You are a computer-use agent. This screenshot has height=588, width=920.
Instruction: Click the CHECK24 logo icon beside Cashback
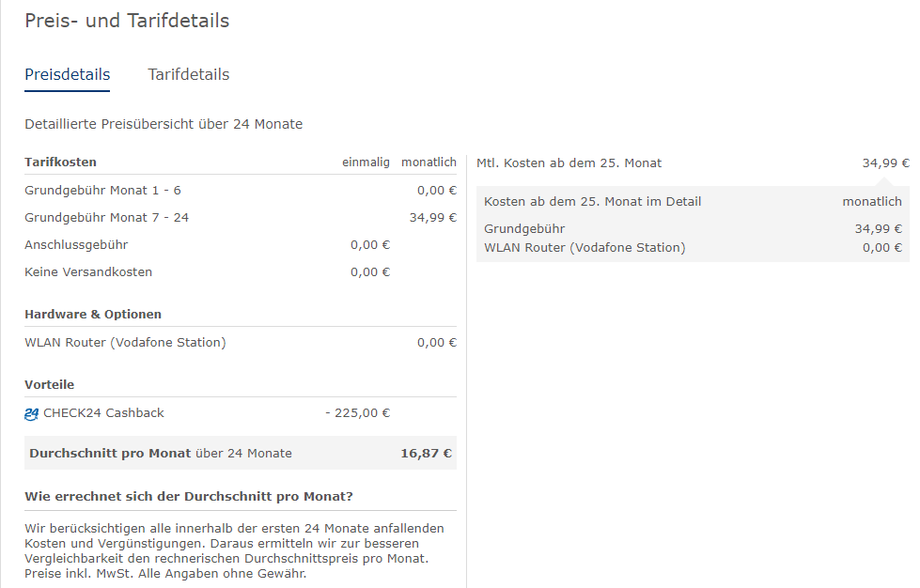[31, 414]
